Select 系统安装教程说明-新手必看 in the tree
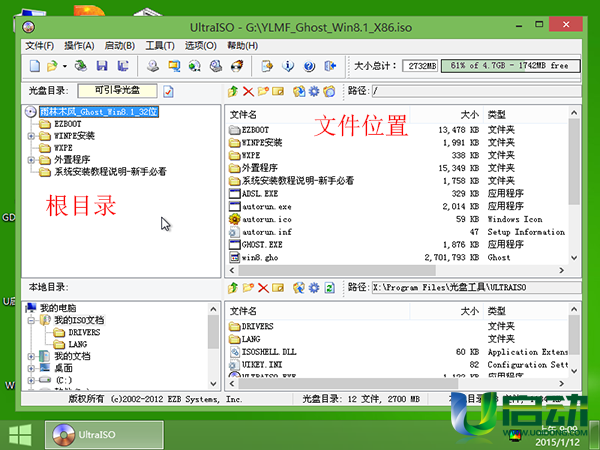Viewport: 600px width, 450px height. click(110, 172)
